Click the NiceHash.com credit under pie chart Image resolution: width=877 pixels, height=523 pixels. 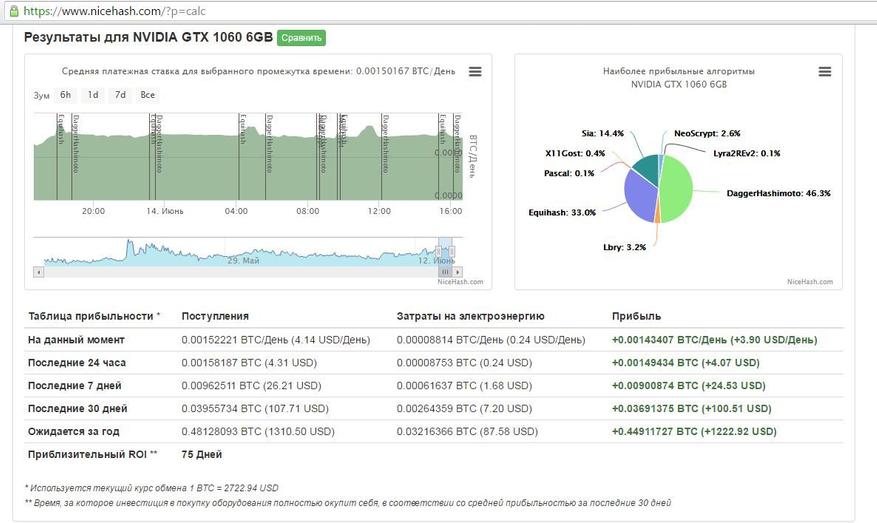pyautogui.click(x=810, y=282)
